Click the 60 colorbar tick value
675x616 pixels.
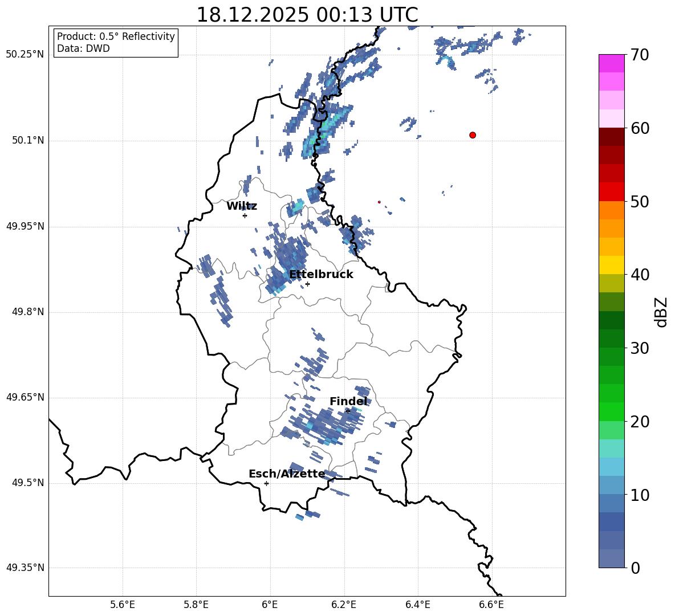[x=640, y=128]
